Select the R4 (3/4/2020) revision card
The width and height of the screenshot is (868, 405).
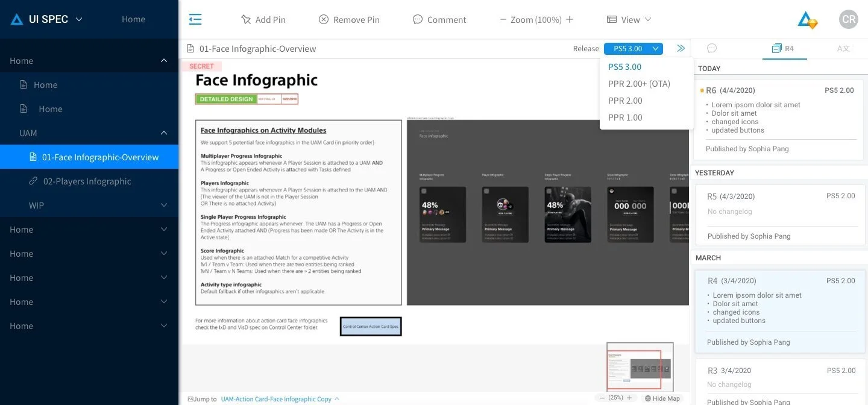click(x=781, y=311)
